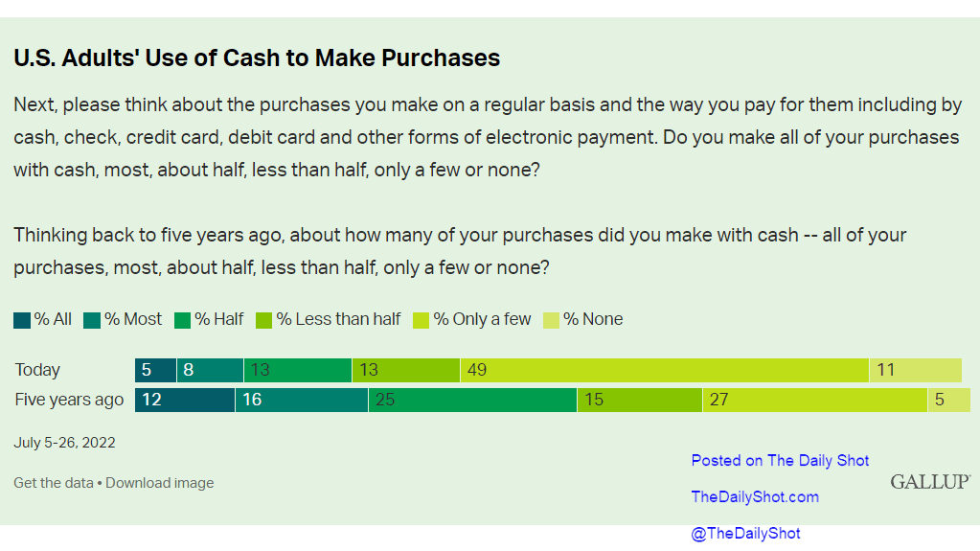
Task: Select Today's 5 'All' bar segment
Action: click(155, 370)
